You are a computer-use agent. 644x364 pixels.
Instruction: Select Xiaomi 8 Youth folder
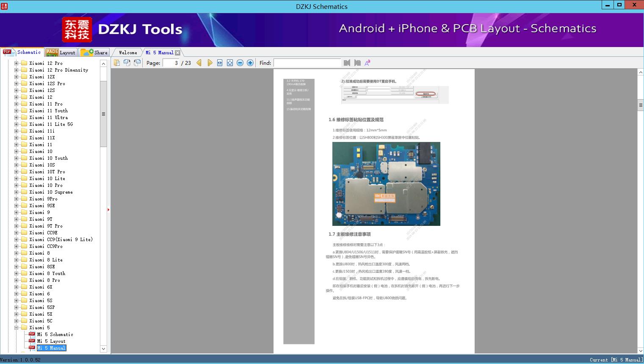47,273
